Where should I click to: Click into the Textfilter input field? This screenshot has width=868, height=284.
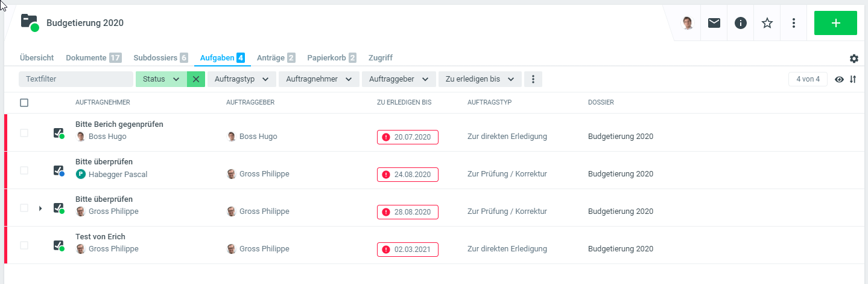tap(75, 79)
